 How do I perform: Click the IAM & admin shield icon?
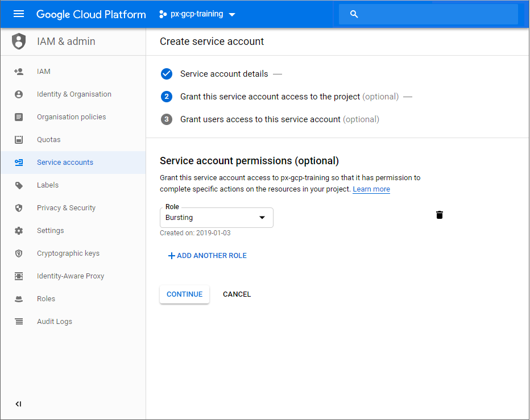[19, 41]
